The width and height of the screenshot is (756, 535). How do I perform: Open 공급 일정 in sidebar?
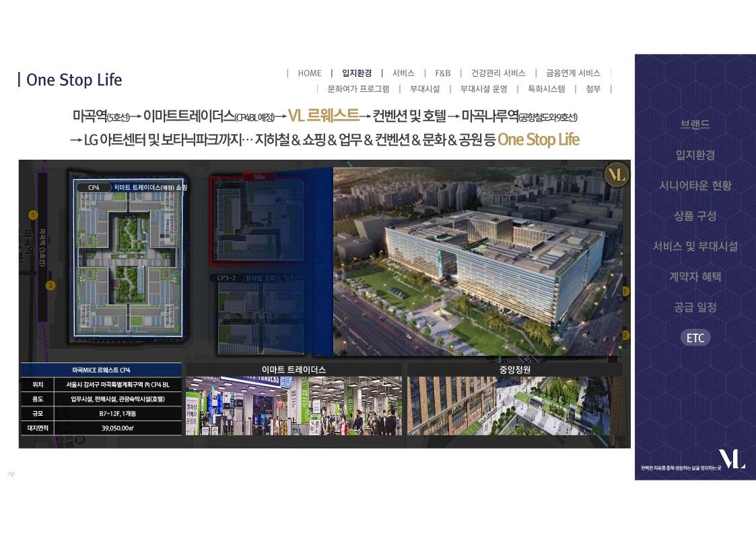695,307
